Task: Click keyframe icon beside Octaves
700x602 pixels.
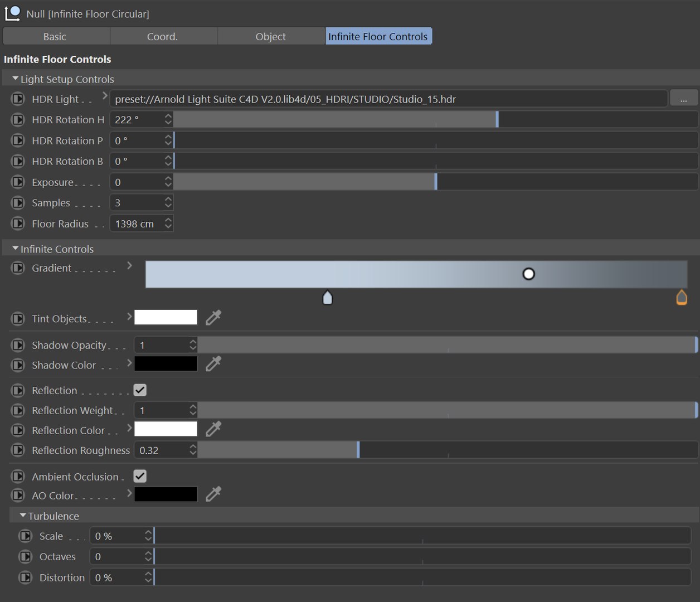Action: tap(26, 557)
